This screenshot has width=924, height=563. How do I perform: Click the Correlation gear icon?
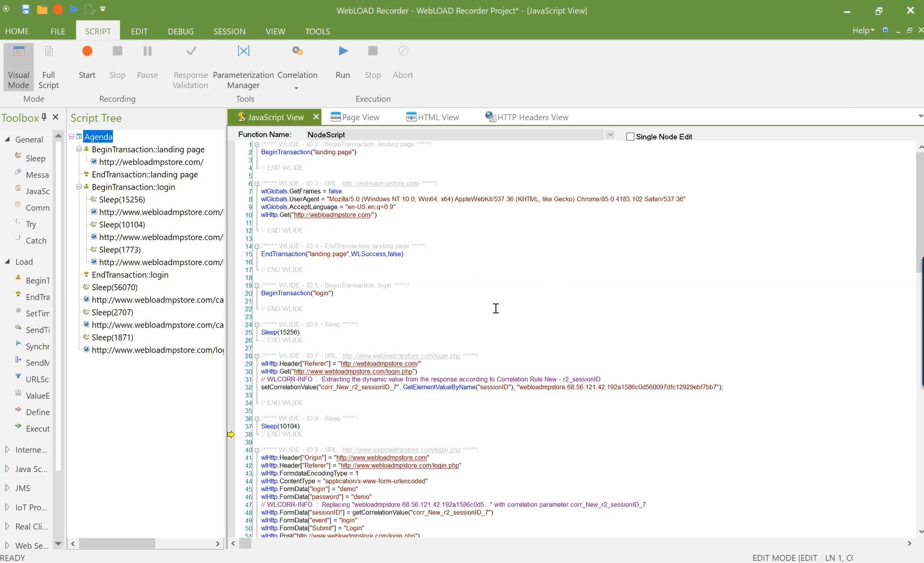[297, 51]
